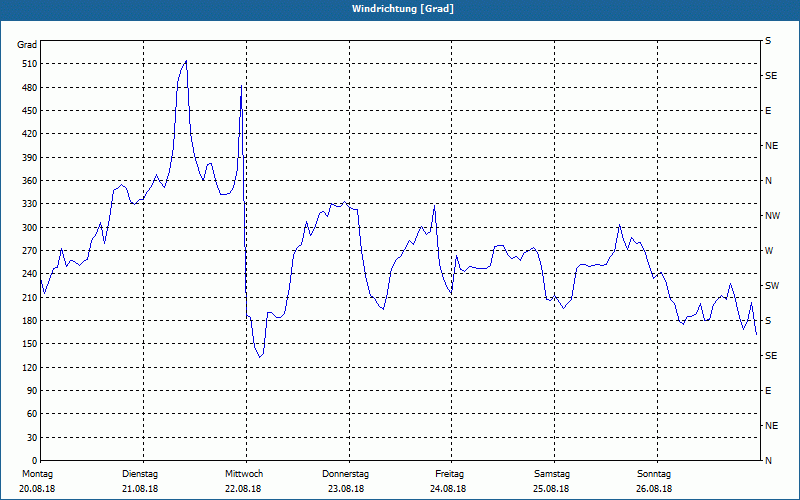The image size is (800, 500).
Task: Click the 210 axis value
Action: pos(30,297)
